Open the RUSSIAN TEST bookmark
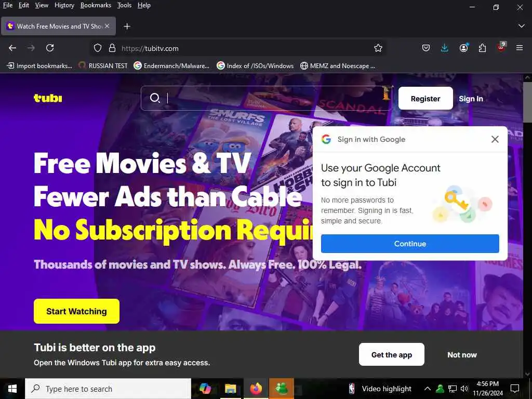The width and height of the screenshot is (532, 399). [x=103, y=66]
